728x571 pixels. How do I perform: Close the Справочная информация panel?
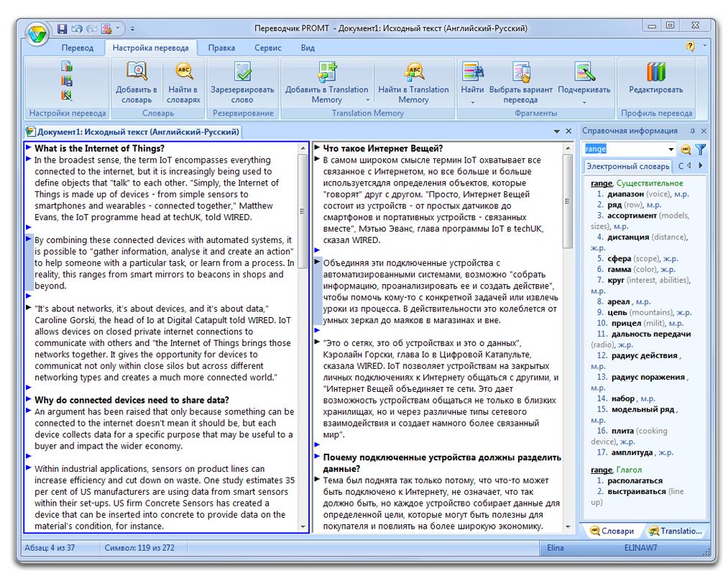[x=704, y=131]
